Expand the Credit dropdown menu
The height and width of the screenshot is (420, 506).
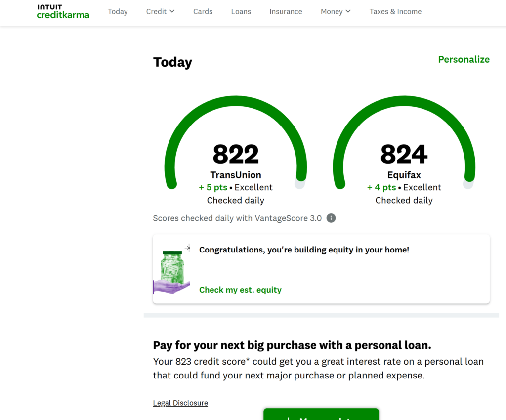[x=161, y=12]
